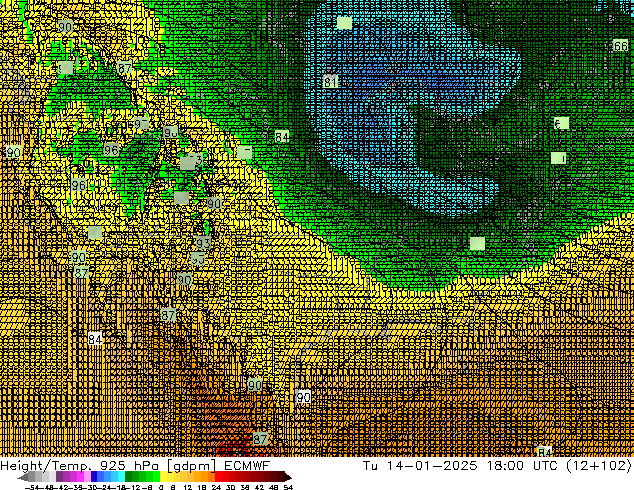
Task: Pick the cyan legend swatch above -18
Action: pyautogui.click(x=122, y=477)
